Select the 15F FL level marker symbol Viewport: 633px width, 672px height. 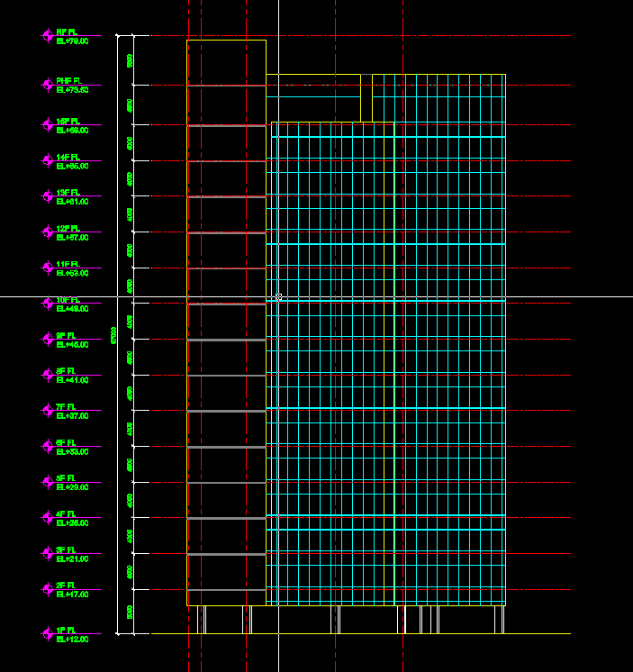pos(48,124)
